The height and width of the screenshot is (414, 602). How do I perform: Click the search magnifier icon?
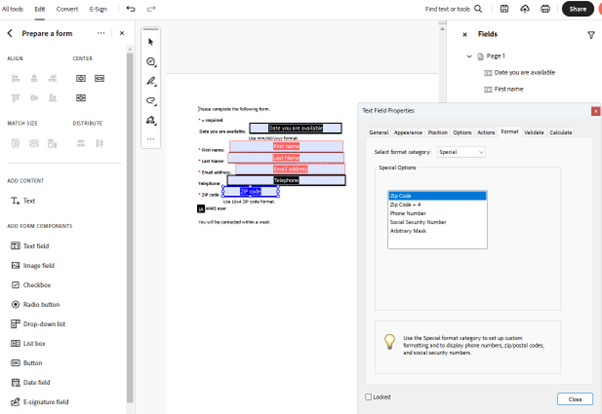[478, 9]
